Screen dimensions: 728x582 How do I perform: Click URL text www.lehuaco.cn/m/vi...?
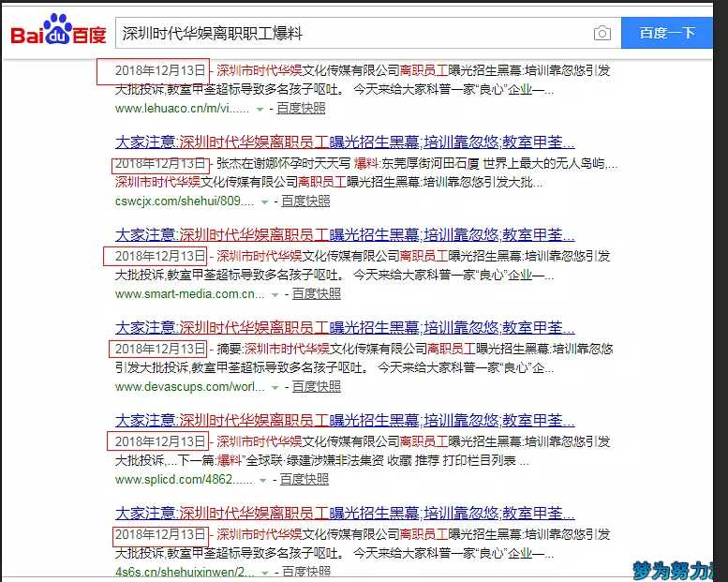tap(182, 109)
